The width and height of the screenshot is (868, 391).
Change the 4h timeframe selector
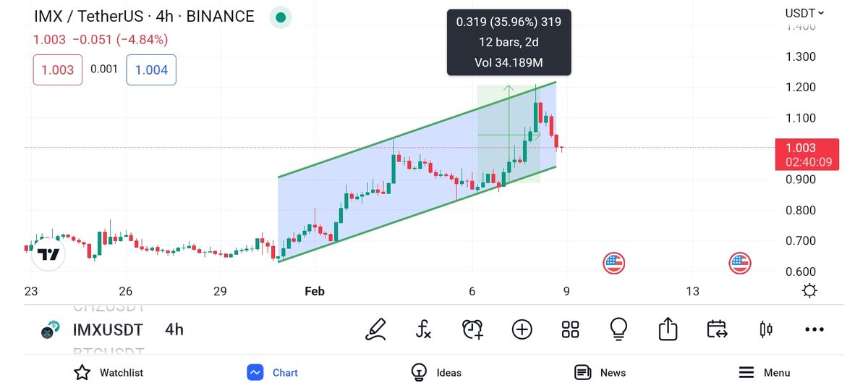174,329
